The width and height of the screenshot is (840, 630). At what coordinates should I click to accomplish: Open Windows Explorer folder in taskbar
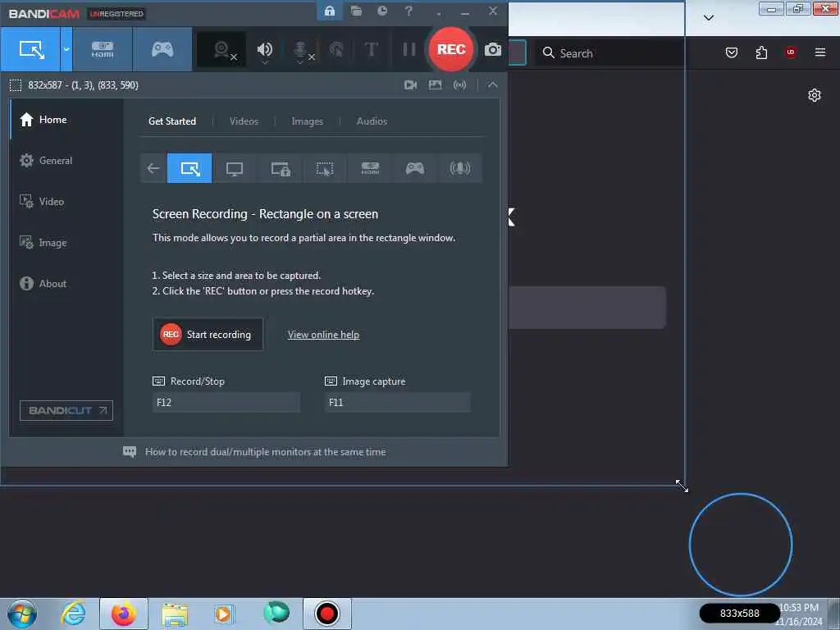(x=175, y=615)
